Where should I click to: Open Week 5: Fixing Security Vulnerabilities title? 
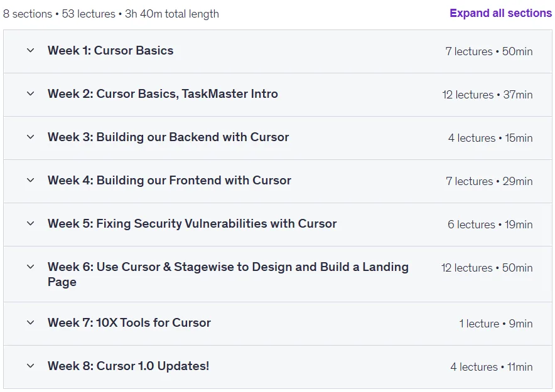pyautogui.click(x=192, y=223)
